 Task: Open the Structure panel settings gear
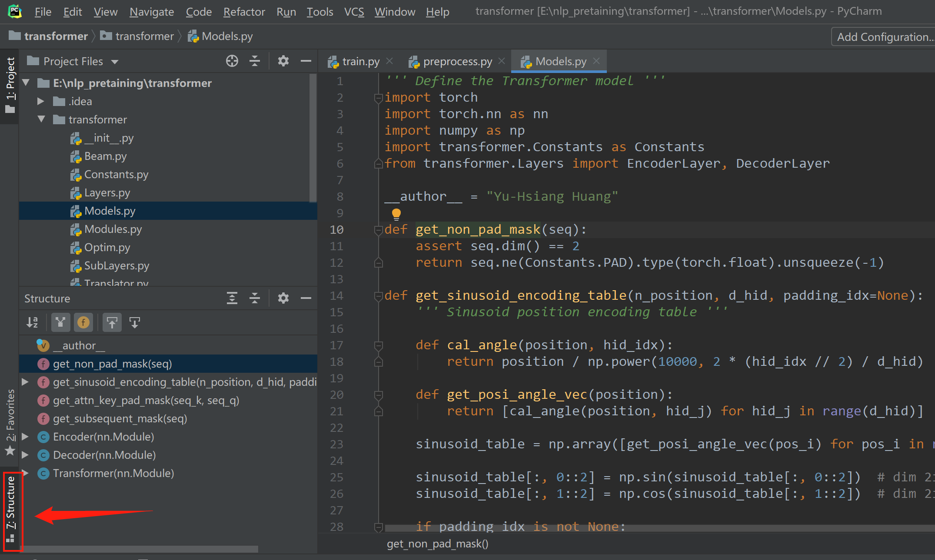coord(283,298)
